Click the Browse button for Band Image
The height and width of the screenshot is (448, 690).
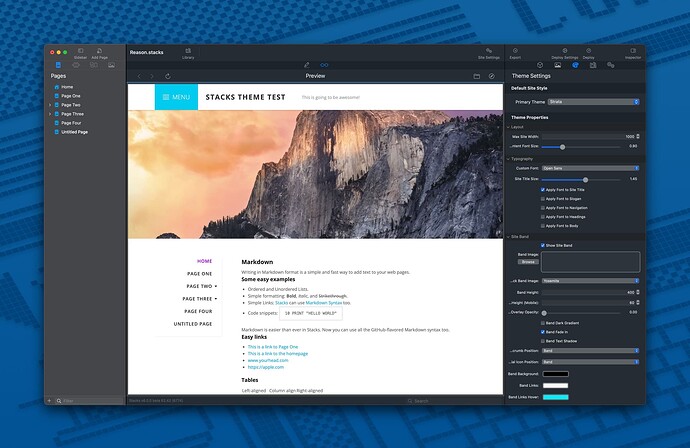point(528,262)
